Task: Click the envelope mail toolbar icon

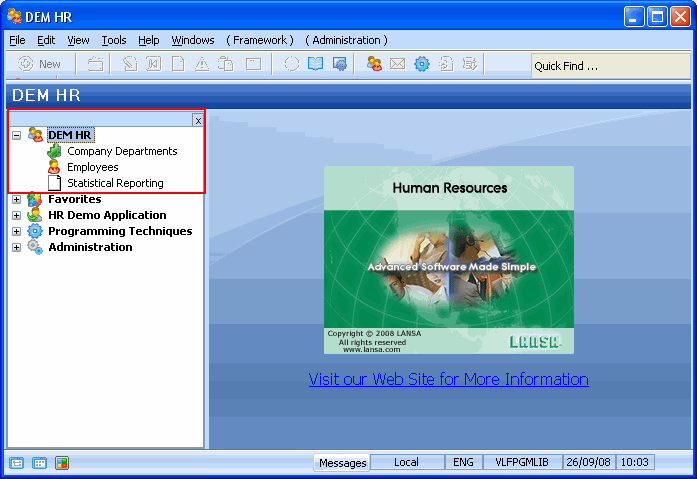Action: click(397, 64)
